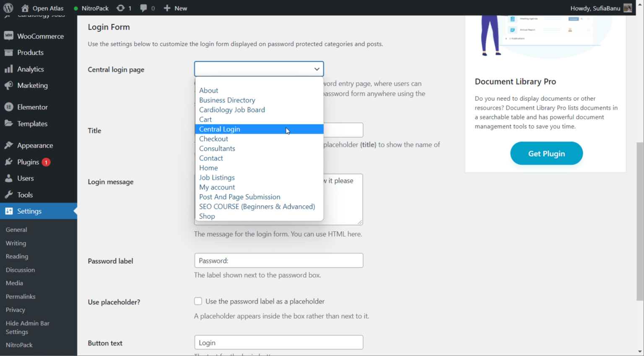The image size is (644, 356).
Task: Click the Marketing megaphone icon
Action: pyautogui.click(x=8, y=85)
